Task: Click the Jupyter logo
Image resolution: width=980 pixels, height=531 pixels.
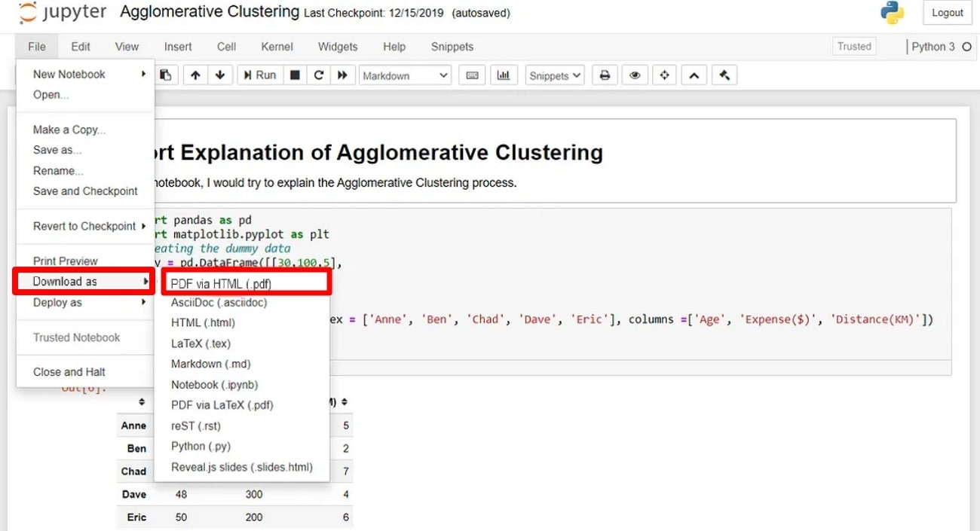Action: [x=64, y=13]
